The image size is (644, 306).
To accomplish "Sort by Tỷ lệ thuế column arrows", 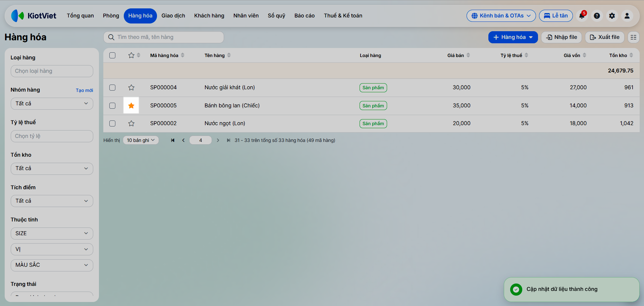I will click(x=526, y=55).
